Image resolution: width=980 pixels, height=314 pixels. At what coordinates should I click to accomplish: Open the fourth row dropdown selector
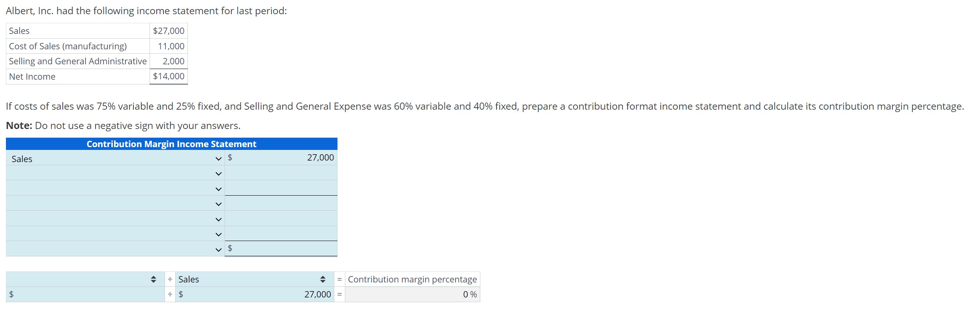(218, 204)
